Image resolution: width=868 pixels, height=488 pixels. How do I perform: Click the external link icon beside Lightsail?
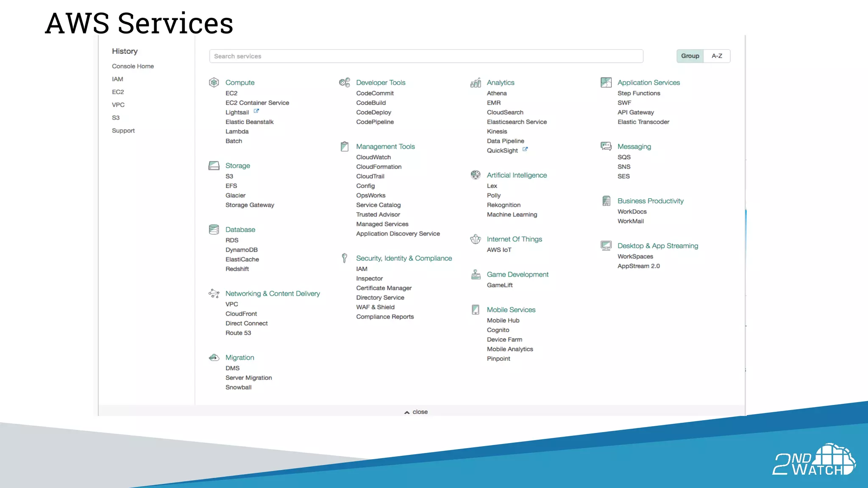(256, 111)
